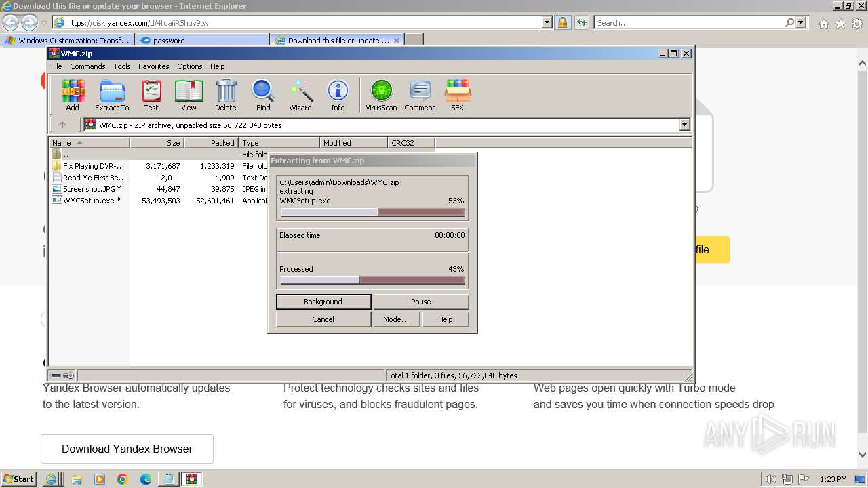Go up one folder level in WinRAR
The height and width of the screenshot is (488, 868).
pyautogui.click(x=62, y=125)
